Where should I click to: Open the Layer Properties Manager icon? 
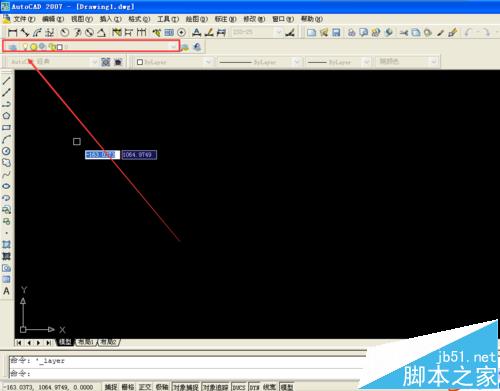point(12,47)
